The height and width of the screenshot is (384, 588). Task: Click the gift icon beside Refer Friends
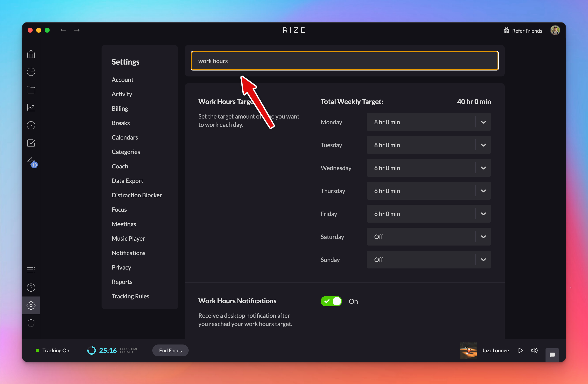506,30
